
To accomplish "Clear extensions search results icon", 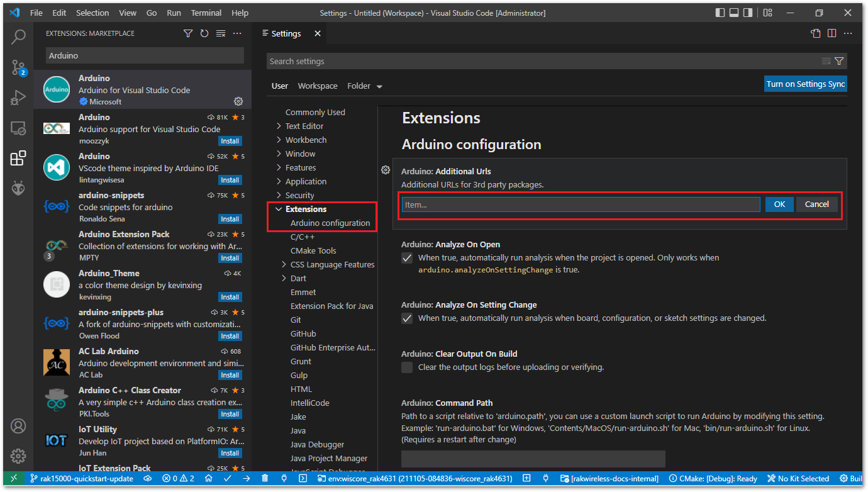I will point(221,33).
